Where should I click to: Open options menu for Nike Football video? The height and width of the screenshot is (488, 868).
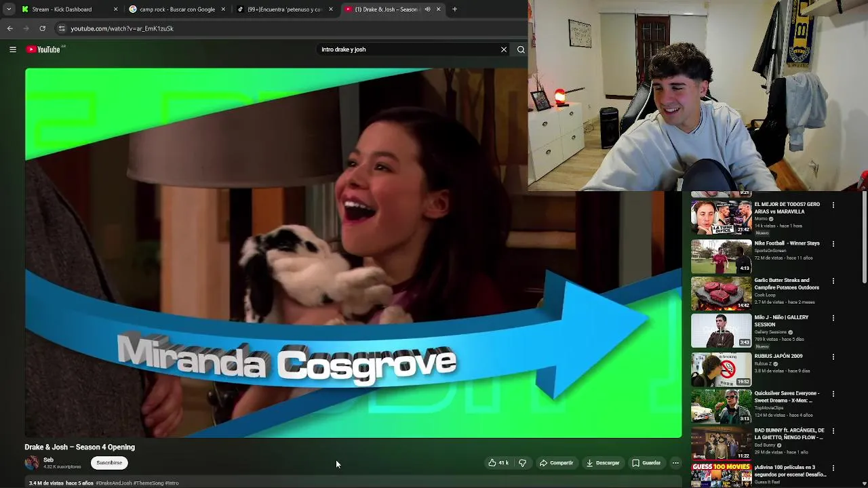click(x=833, y=244)
